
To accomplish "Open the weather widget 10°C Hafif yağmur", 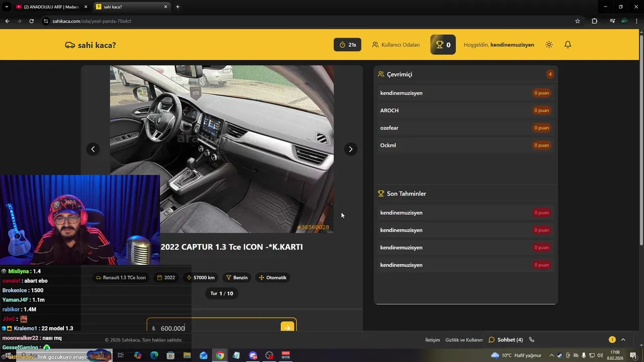I will [x=516, y=355].
